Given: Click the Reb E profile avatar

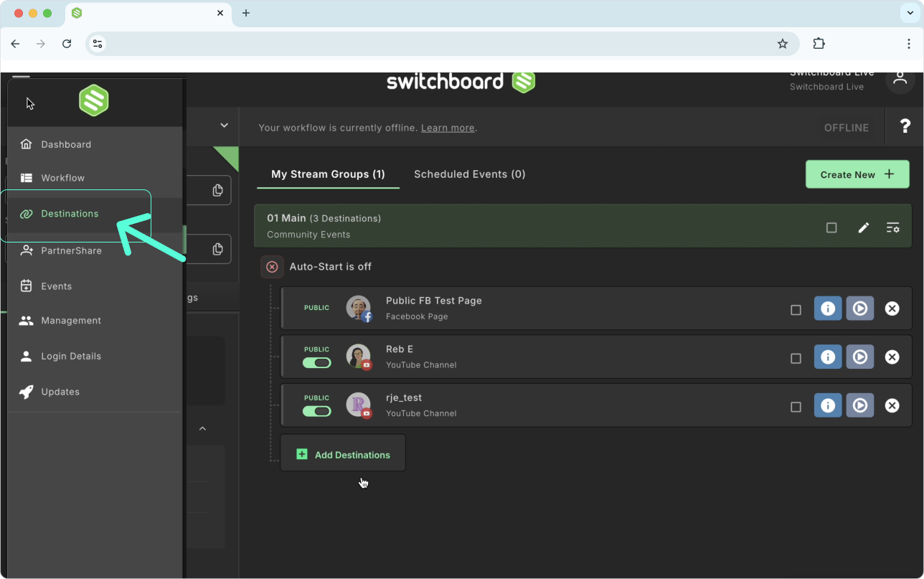Looking at the screenshot, I should click(359, 357).
